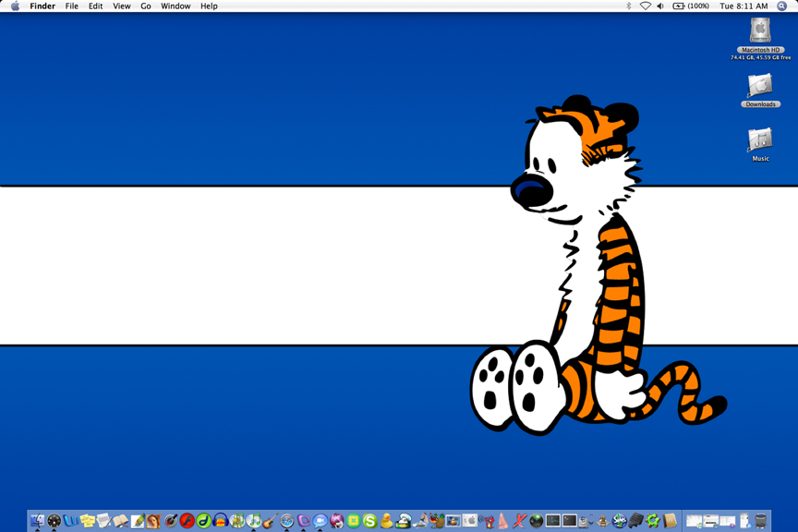
Task: Open the Window menu
Action: point(175,6)
